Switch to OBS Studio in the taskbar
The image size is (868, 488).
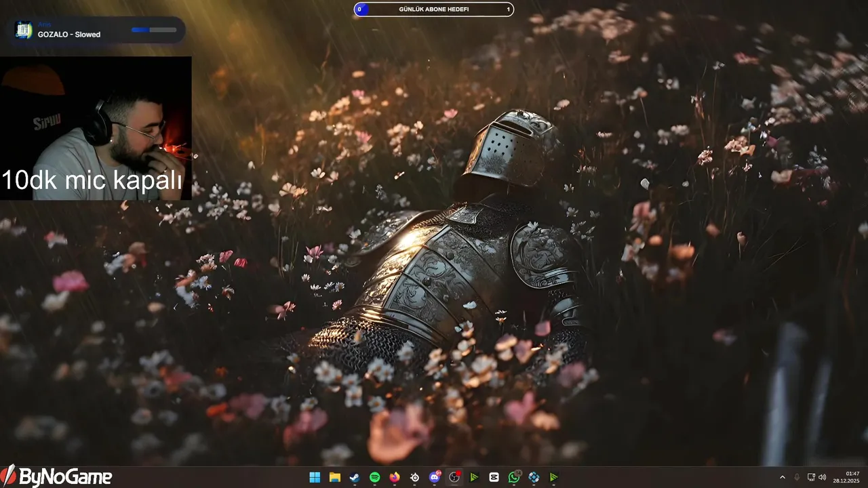tap(454, 477)
